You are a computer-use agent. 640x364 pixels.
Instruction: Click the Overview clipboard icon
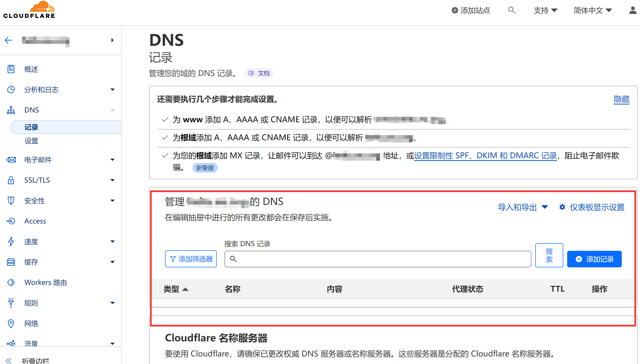coord(11,69)
